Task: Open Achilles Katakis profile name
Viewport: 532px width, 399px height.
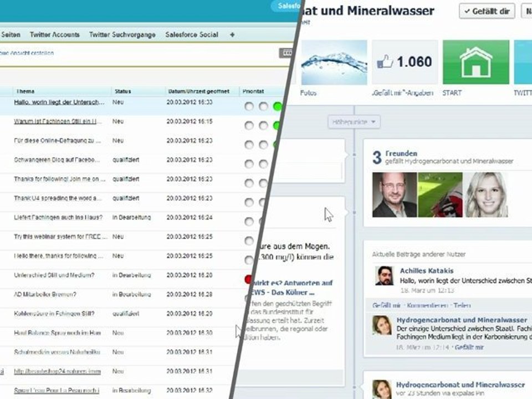Action: tap(427, 271)
